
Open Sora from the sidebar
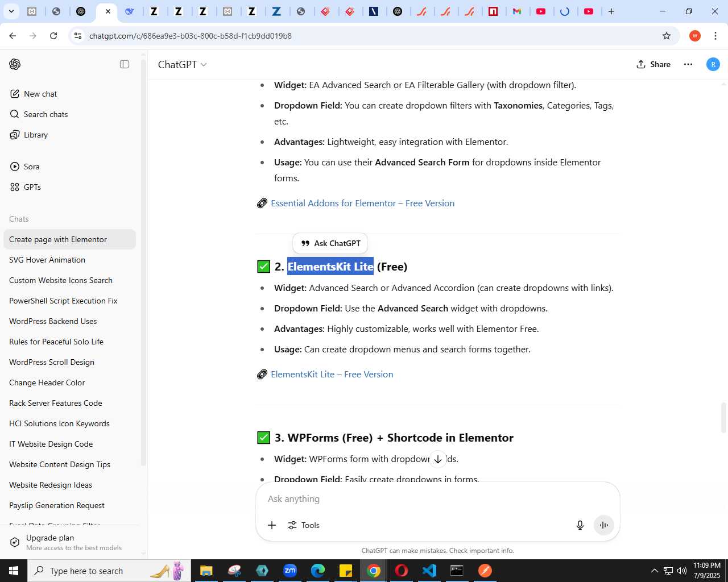[69, 167]
